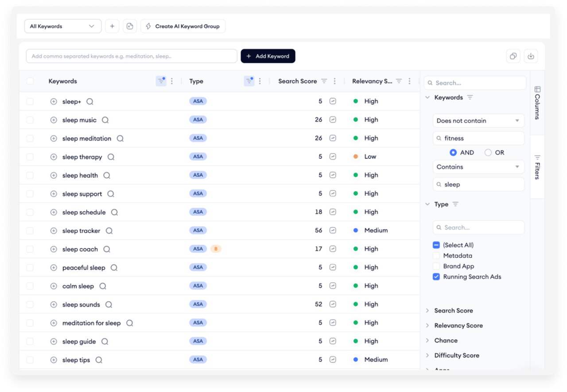Image resolution: width=567 pixels, height=392 pixels.
Task: Click the folder icon beside Create AI Keyword Group
Action: tap(130, 27)
